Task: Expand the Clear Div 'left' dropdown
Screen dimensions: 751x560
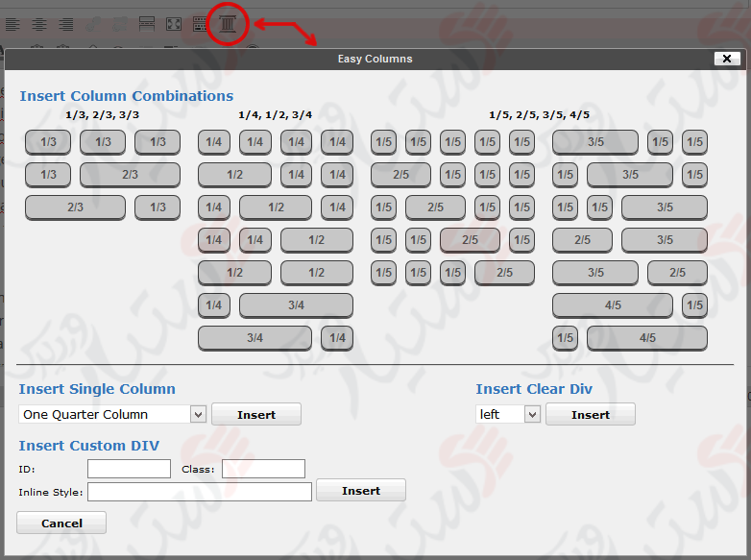Action: click(532, 414)
